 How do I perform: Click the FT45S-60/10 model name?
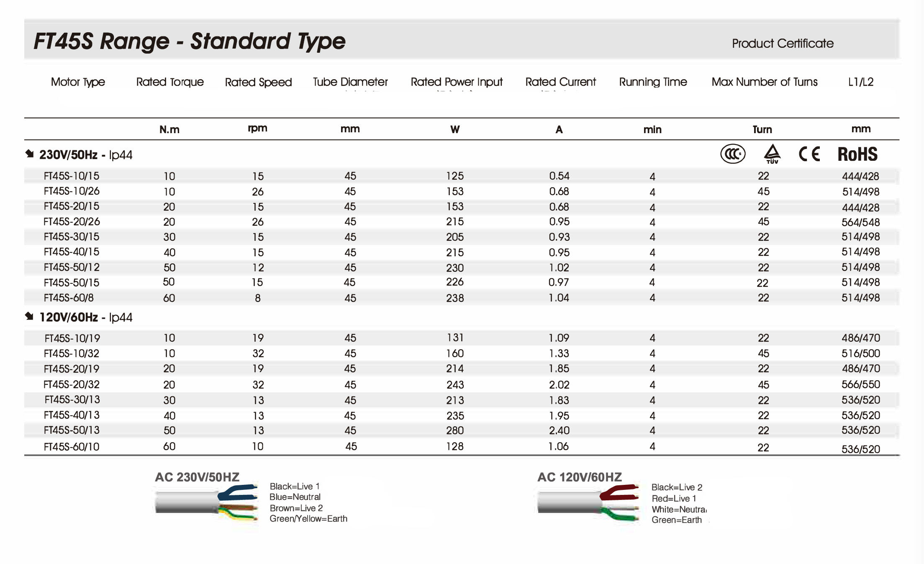(x=72, y=447)
